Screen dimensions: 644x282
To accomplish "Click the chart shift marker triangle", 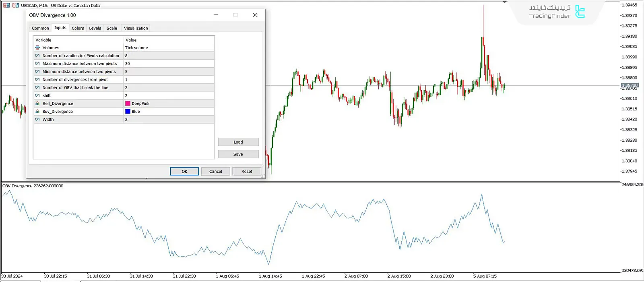I will coord(505,2).
